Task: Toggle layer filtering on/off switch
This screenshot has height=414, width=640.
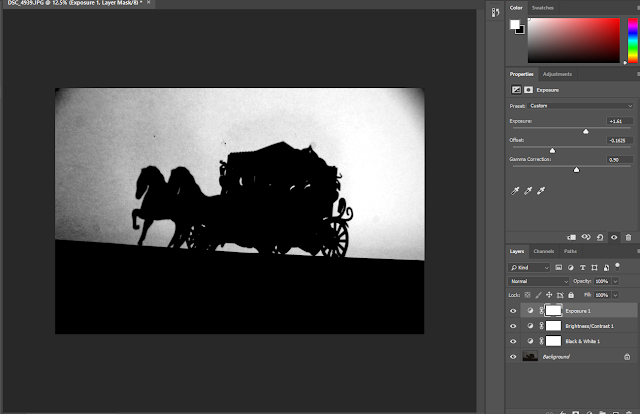Action: click(x=618, y=267)
